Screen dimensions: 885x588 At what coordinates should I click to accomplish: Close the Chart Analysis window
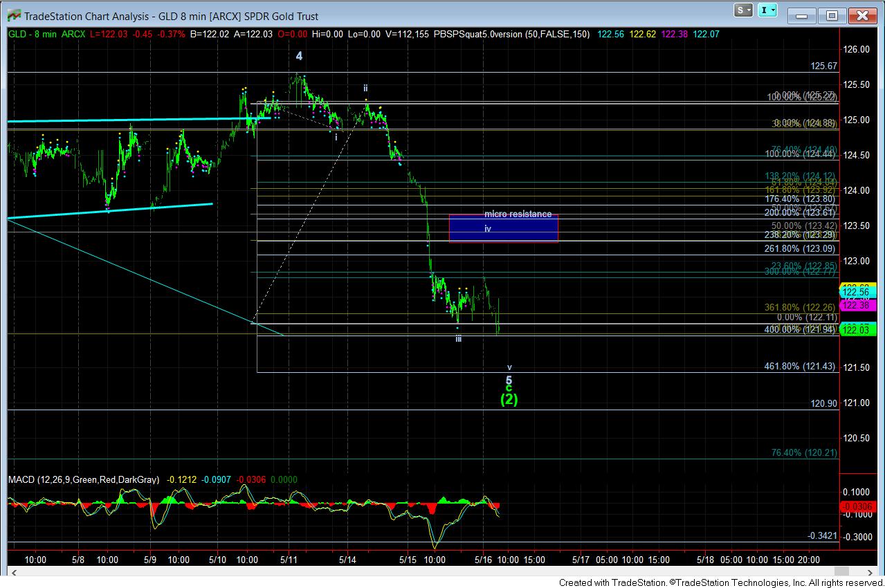pos(862,15)
